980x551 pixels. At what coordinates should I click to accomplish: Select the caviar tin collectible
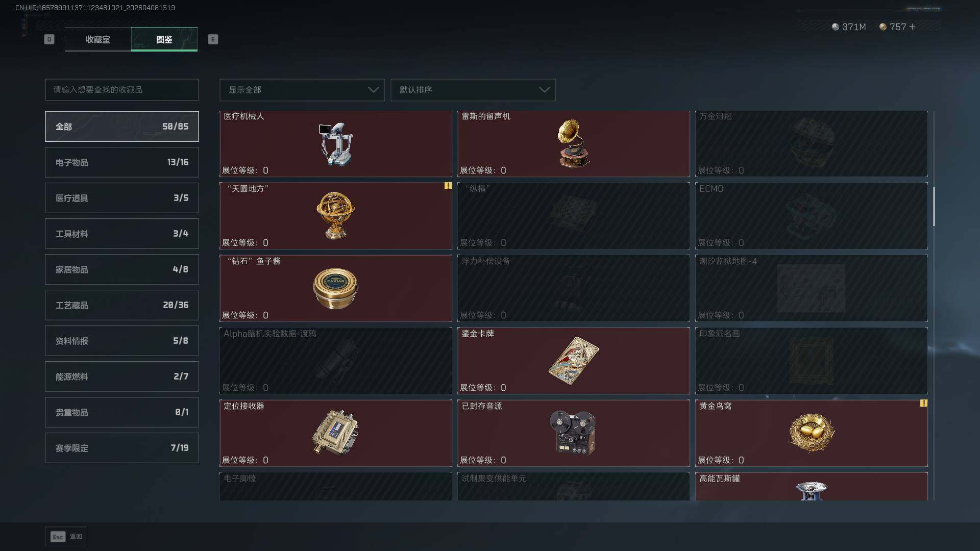point(335,288)
